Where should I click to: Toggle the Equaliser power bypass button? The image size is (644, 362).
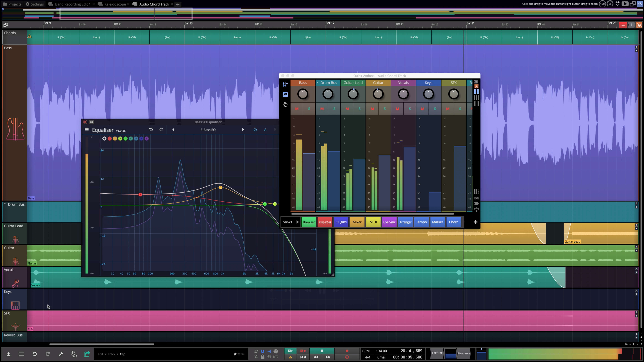pos(255,130)
